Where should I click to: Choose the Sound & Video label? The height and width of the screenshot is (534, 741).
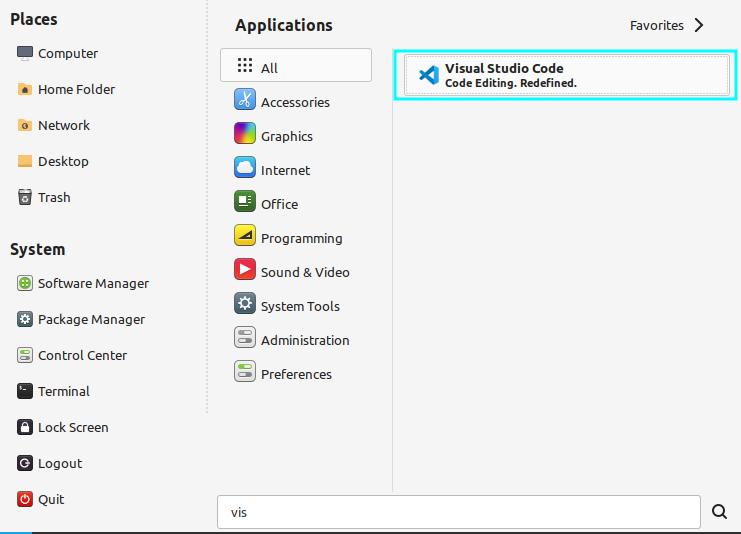pos(305,273)
